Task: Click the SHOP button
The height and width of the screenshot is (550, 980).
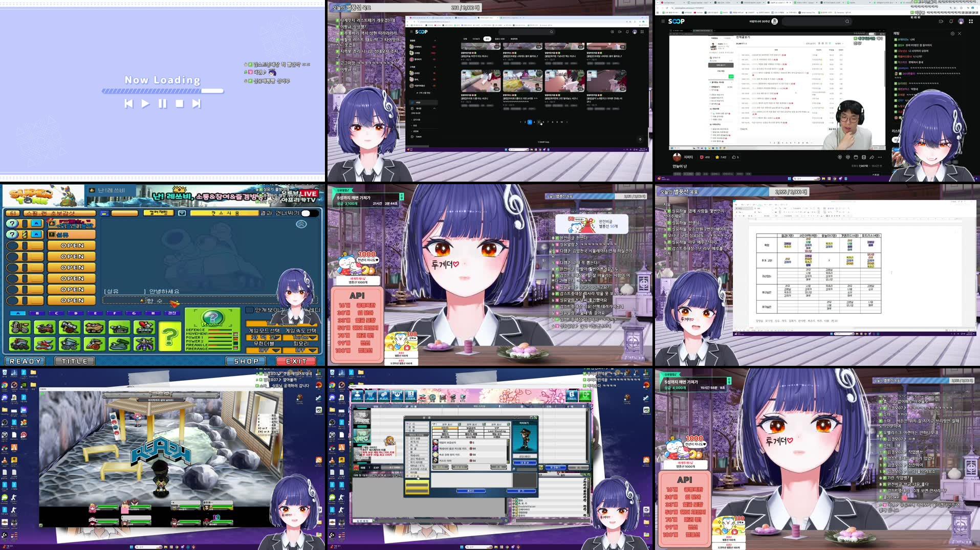Action: (246, 361)
